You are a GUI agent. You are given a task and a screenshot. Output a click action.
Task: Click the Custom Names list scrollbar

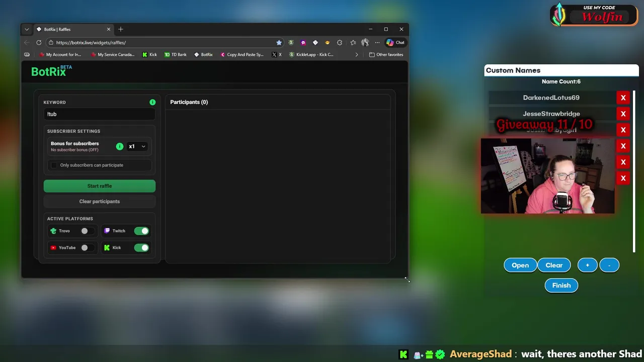point(634,172)
